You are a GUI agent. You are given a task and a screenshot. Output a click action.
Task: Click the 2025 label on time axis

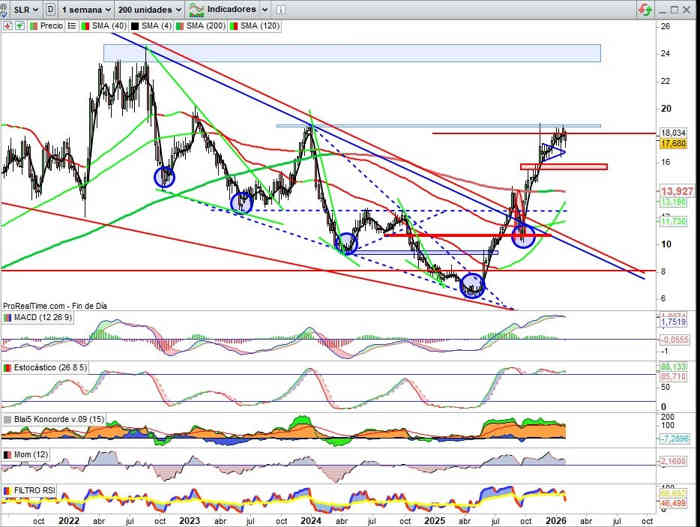[x=433, y=520]
